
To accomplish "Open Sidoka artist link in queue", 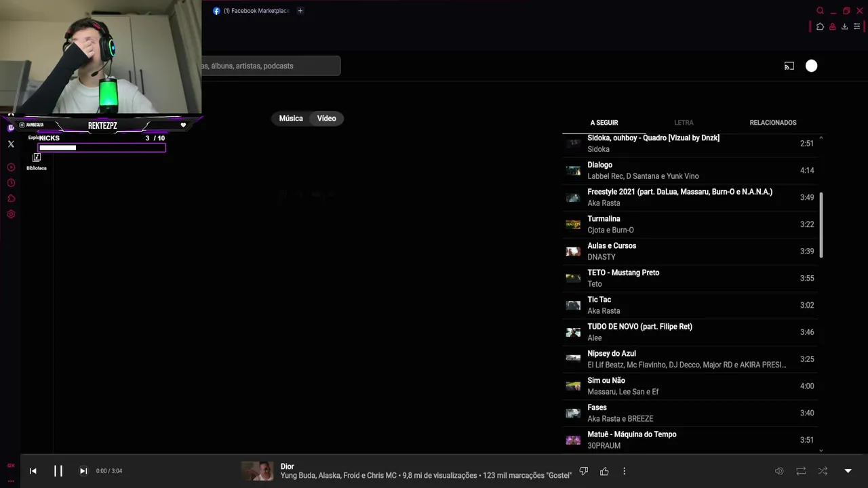I will tap(599, 149).
